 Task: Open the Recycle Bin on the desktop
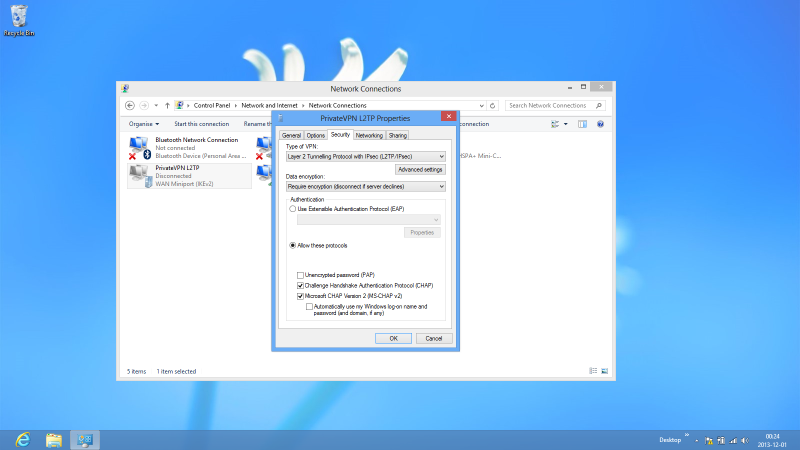[x=16, y=16]
